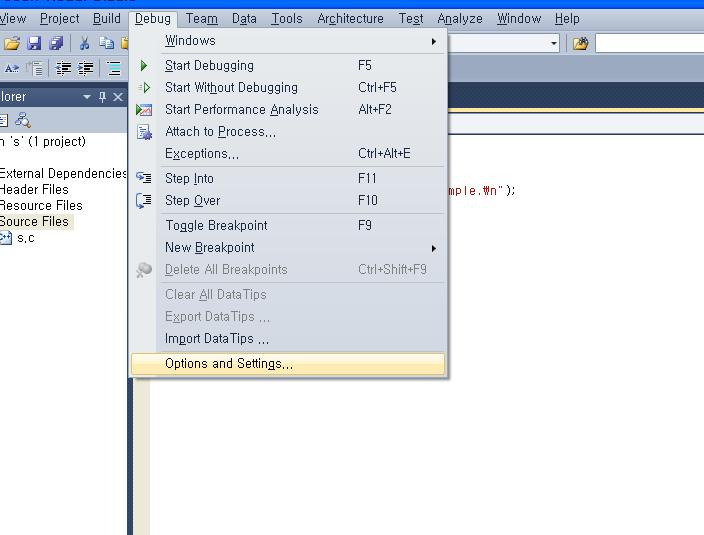Click the green Start Debugging play icon
Viewport: 704px width, 535px height.
(144, 66)
